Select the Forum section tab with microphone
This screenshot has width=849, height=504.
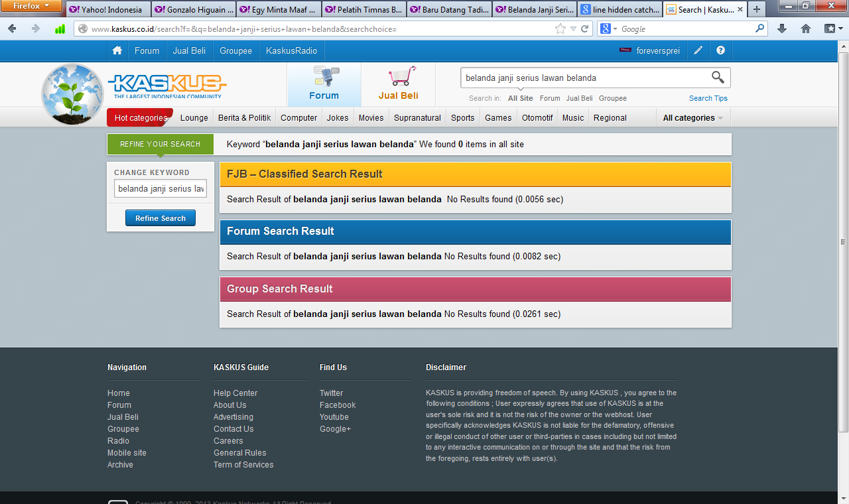point(324,84)
